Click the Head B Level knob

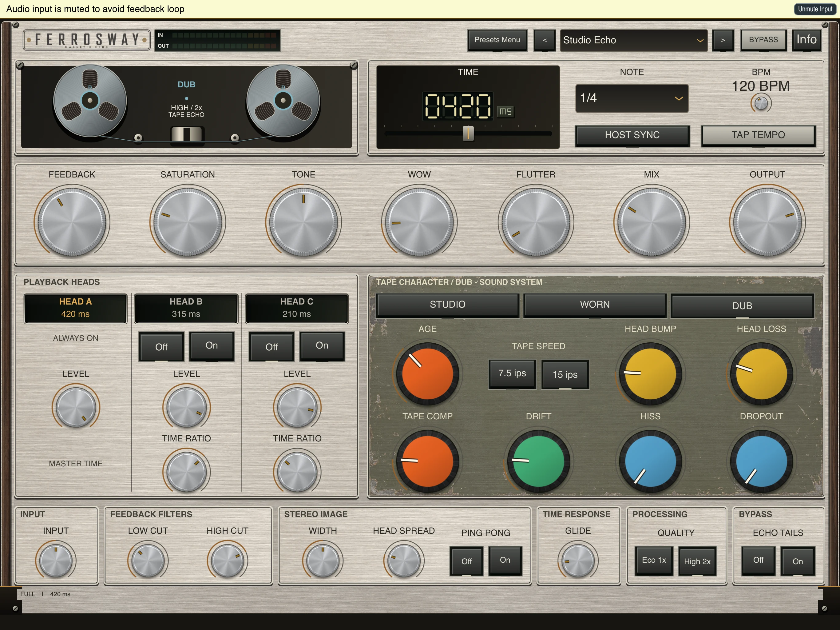(186, 407)
